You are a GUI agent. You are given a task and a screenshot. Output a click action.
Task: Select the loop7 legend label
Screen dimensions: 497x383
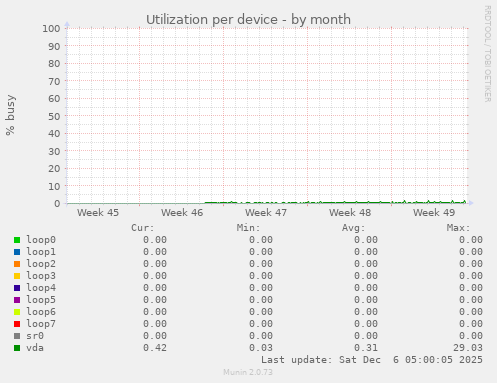[x=41, y=324]
